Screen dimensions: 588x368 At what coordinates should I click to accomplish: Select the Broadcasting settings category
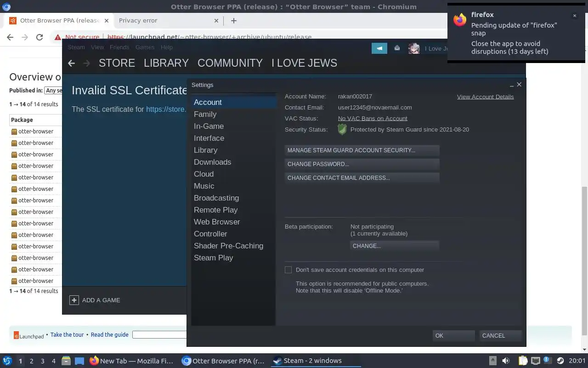234,198
